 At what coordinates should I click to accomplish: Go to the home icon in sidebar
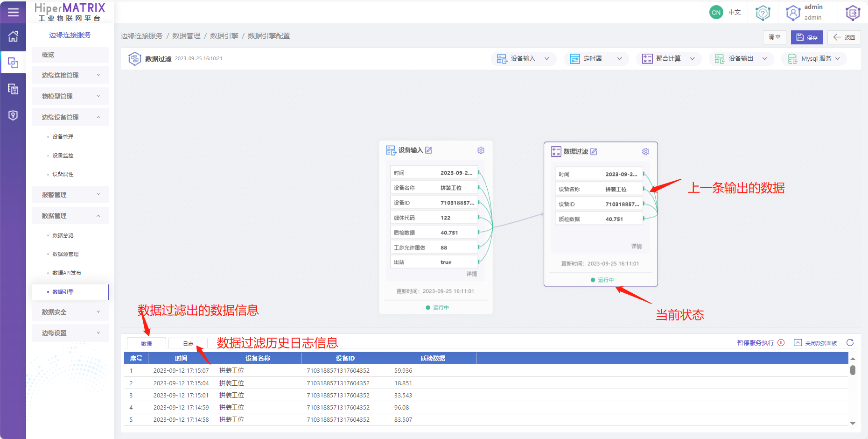click(13, 36)
